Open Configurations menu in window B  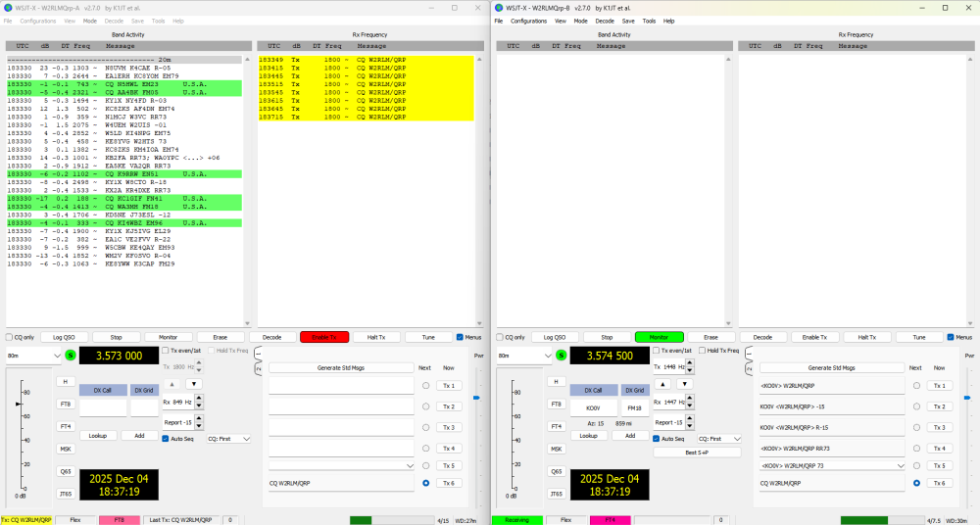(528, 21)
